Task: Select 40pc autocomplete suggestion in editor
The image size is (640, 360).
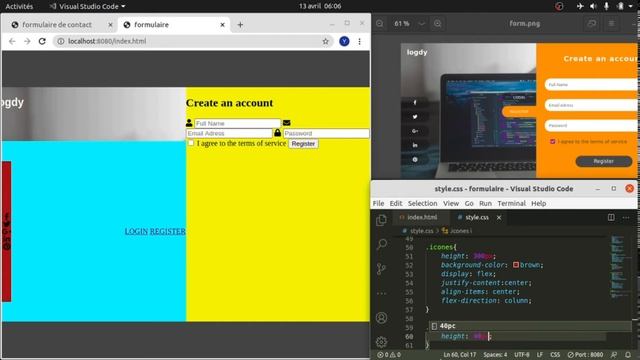Action: click(530, 326)
